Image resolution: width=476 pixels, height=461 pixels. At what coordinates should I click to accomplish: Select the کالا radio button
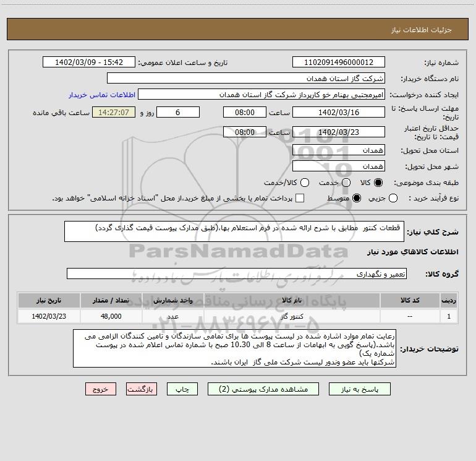(x=378, y=183)
